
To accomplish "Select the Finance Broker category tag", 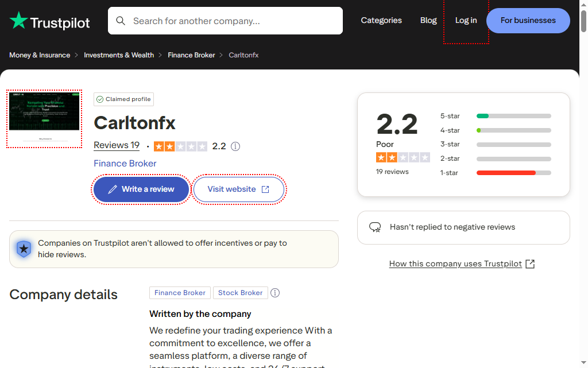I will (180, 293).
